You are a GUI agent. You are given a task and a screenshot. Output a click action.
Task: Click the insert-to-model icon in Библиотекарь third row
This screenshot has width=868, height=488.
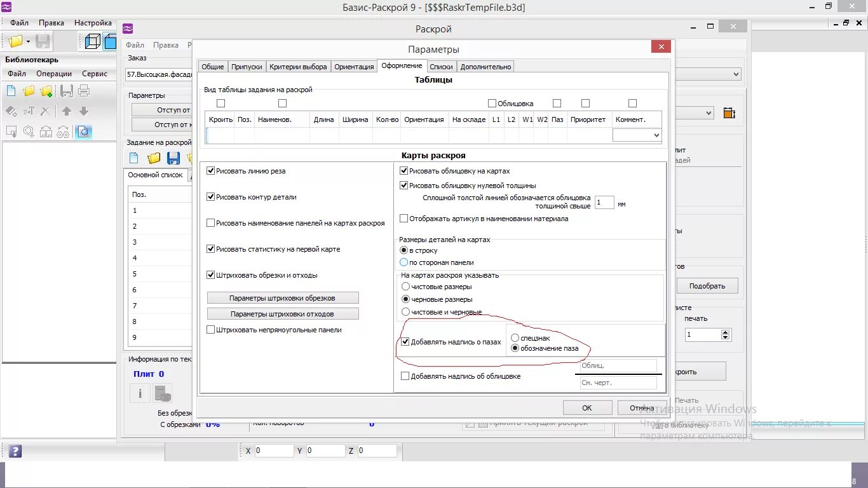(x=11, y=132)
